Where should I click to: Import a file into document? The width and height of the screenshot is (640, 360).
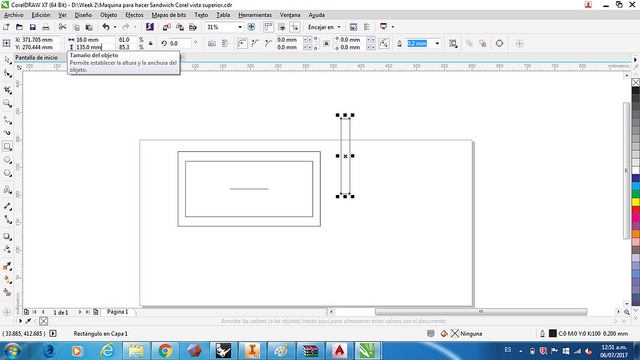[x=167, y=27]
